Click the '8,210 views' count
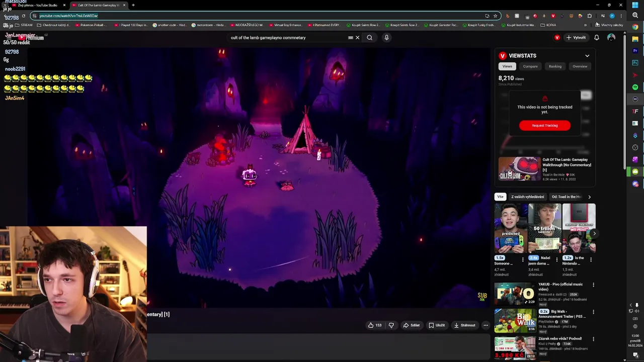644x362 pixels. click(511, 78)
